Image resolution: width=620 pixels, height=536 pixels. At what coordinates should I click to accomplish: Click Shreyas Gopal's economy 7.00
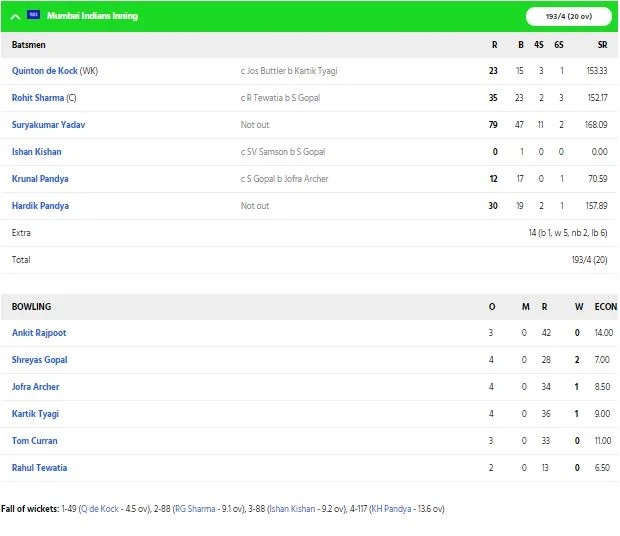[602, 360]
